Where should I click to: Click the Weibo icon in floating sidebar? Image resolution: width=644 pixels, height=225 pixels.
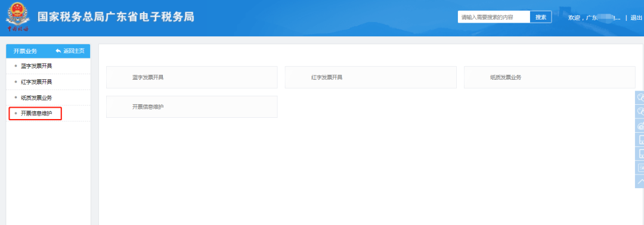tap(640, 126)
